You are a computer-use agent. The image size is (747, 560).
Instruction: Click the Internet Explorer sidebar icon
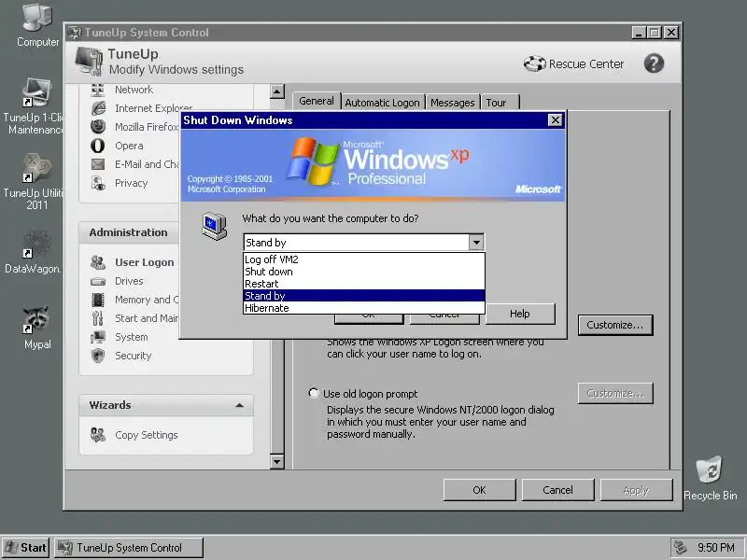tap(98, 108)
